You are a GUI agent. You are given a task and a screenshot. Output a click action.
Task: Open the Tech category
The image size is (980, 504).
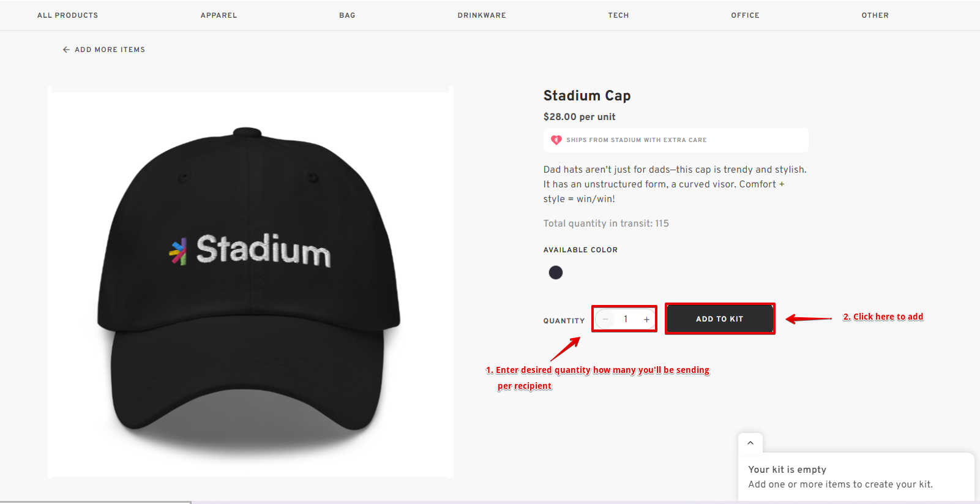point(618,15)
